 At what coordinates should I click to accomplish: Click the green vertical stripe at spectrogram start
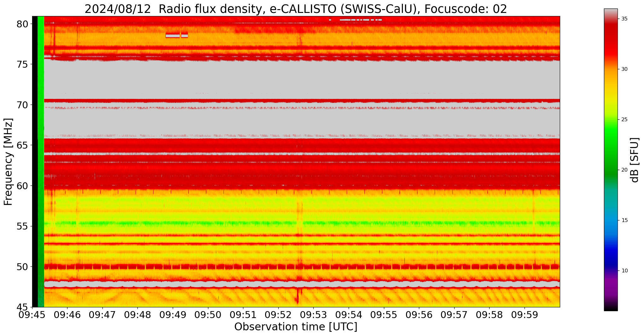41,162
